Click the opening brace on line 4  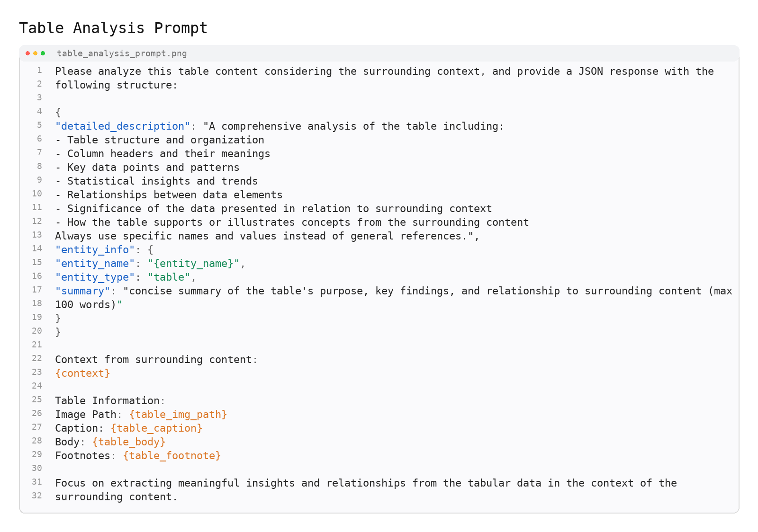click(58, 112)
